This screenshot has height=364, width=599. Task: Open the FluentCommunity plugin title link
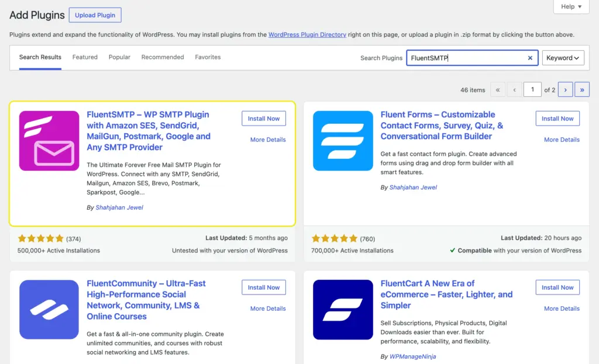[146, 300]
